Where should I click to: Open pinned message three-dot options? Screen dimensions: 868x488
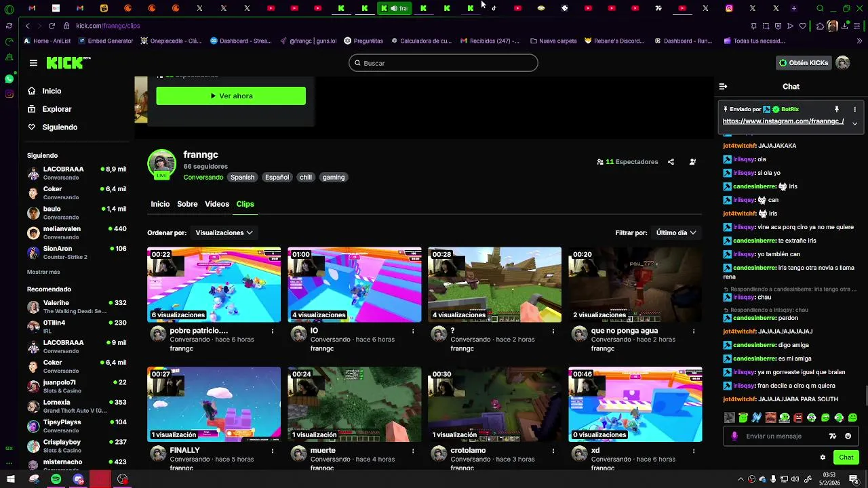[x=854, y=109]
